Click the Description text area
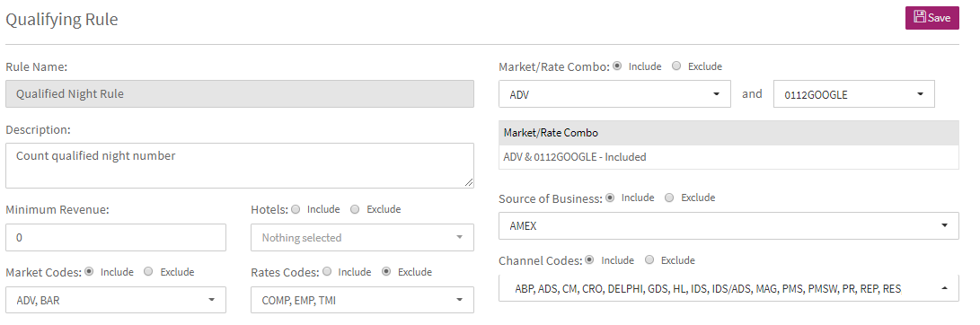Image resolution: width=980 pixels, height=325 pixels. pos(239,165)
